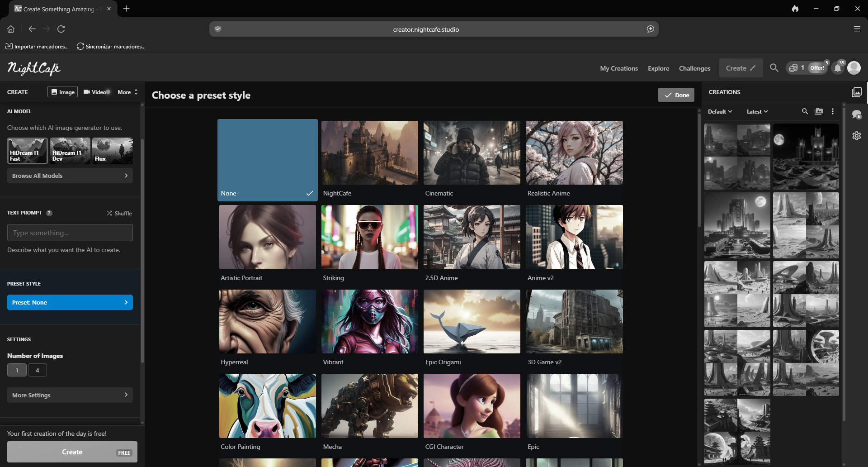This screenshot has height=467, width=868.
Task: Click the text prompt input field
Action: coord(70,232)
